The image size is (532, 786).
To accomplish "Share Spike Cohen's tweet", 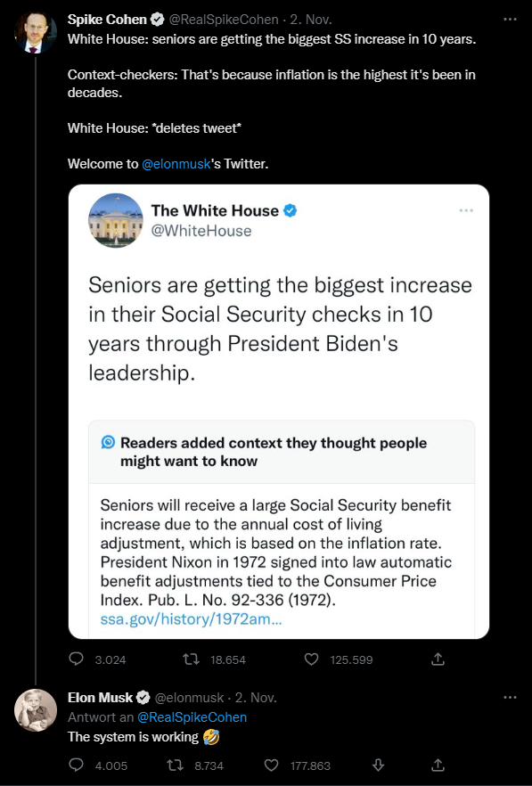I will pos(438,659).
